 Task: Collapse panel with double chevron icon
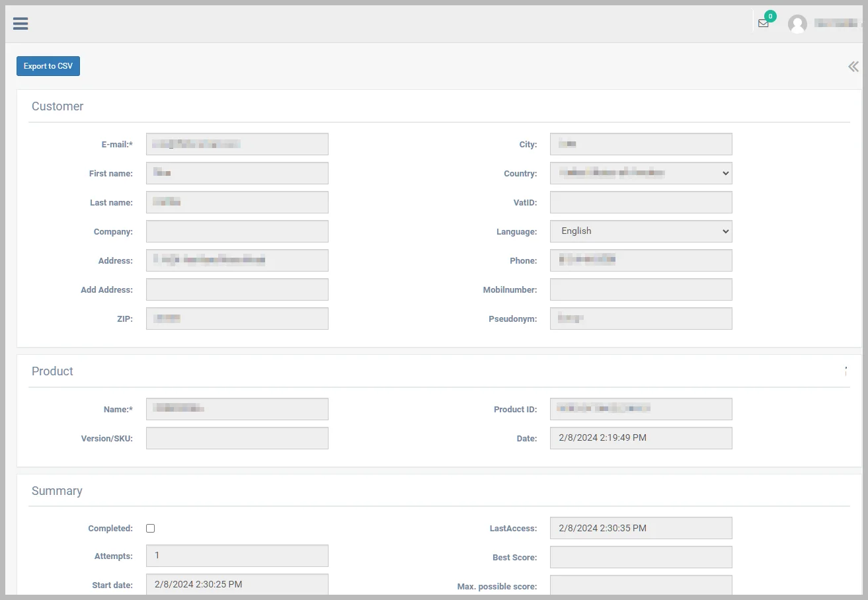853,66
